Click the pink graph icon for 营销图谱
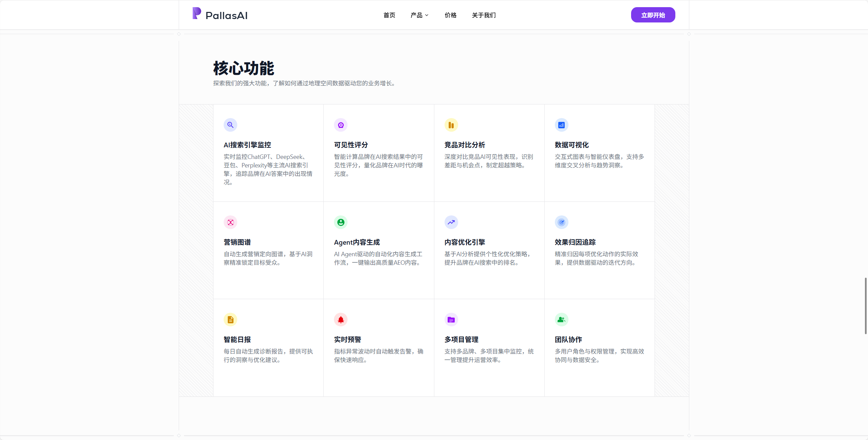 pos(230,222)
